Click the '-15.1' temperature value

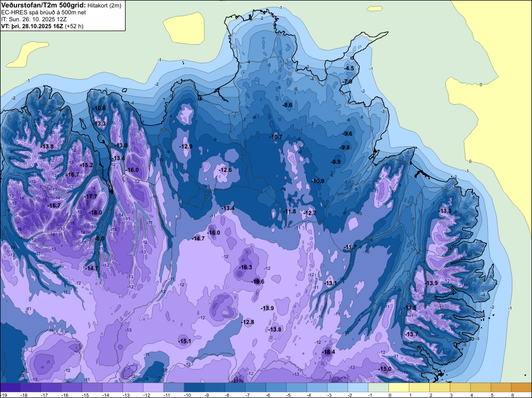185,342
